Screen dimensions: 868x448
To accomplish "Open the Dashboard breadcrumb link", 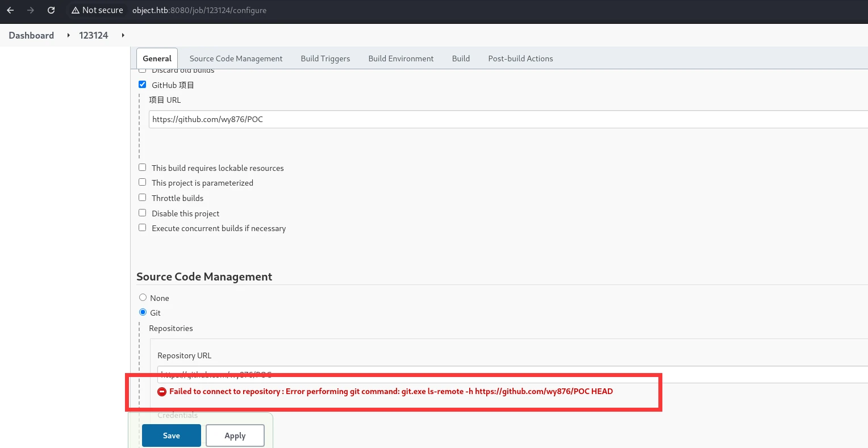I will (31, 35).
